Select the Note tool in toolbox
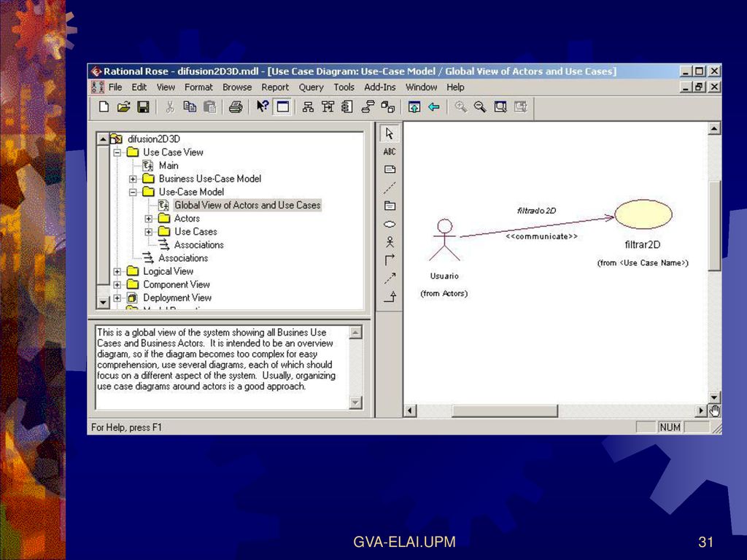Screen dimensions: 747x560 point(390,169)
